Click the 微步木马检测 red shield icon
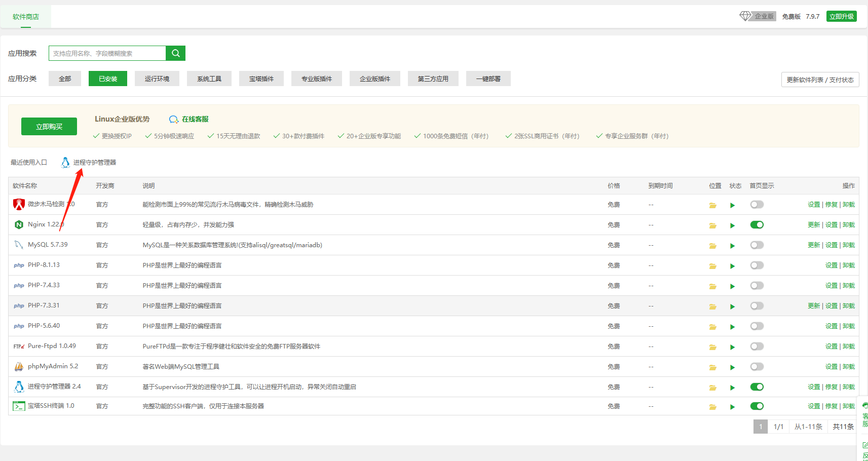 tap(19, 204)
